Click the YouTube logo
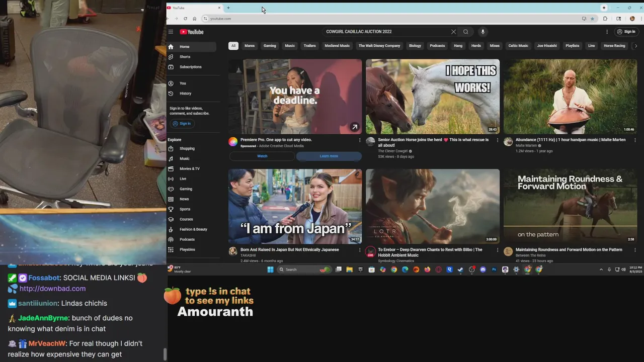The image size is (644, 362). tap(192, 32)
